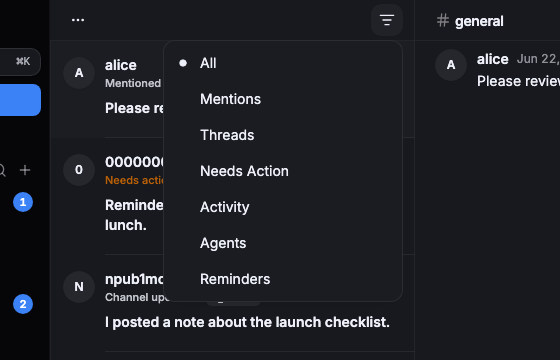Select Needs Action in filter menu
This screenshot has height=360, width=560.
point(283,171)
